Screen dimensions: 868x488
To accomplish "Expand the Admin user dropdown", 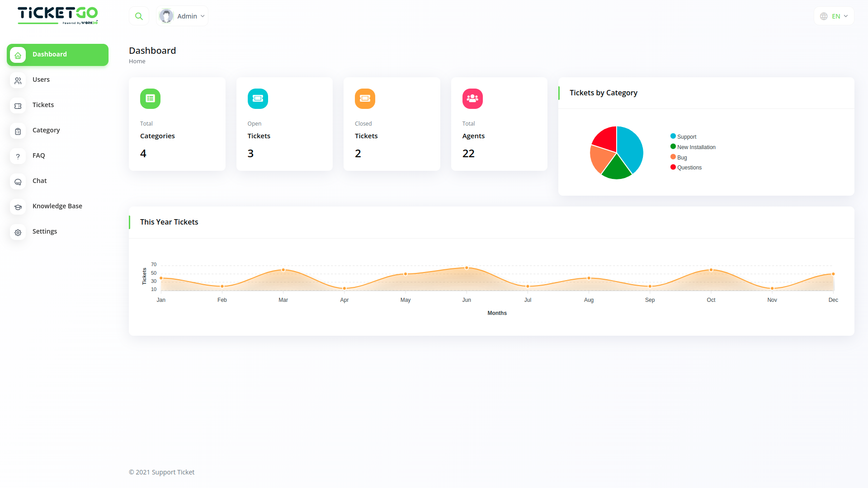I will tap(203, 16).
